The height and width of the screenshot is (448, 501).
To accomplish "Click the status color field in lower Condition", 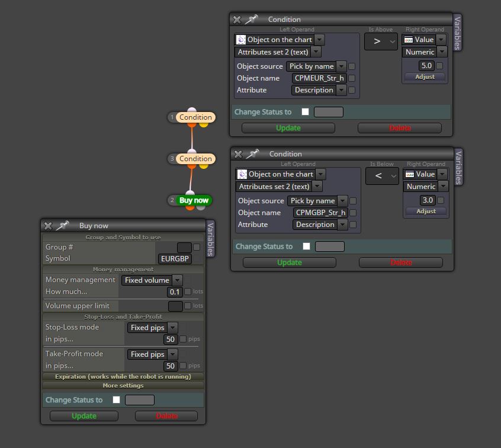I will point(330,247).
